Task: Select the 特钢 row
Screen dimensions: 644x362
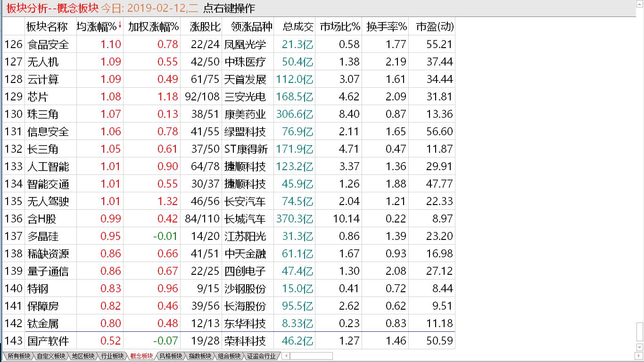Action: pyautogui.click(x=229, y=288)
